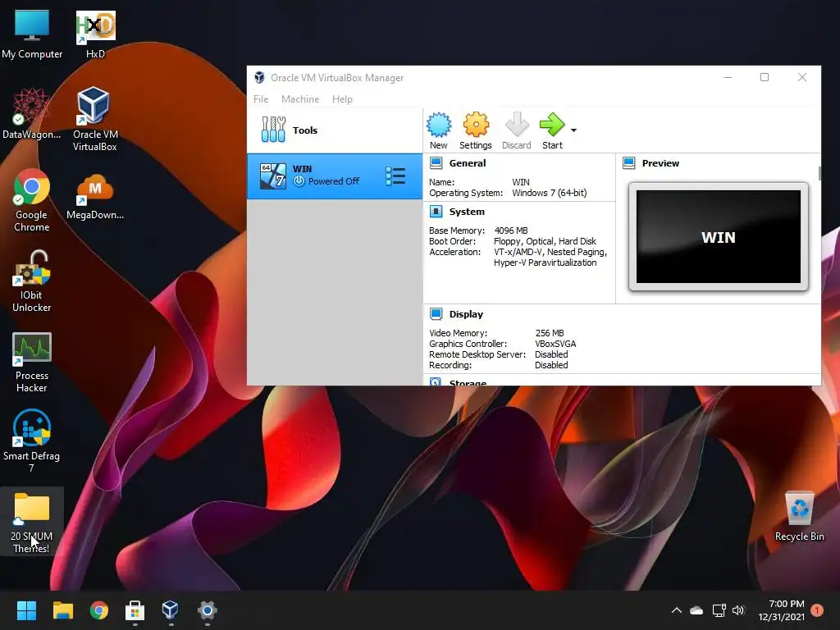Click the 256 MB video memory value
The width and height of the screenshot is (840, 630).
click(550, 333)
